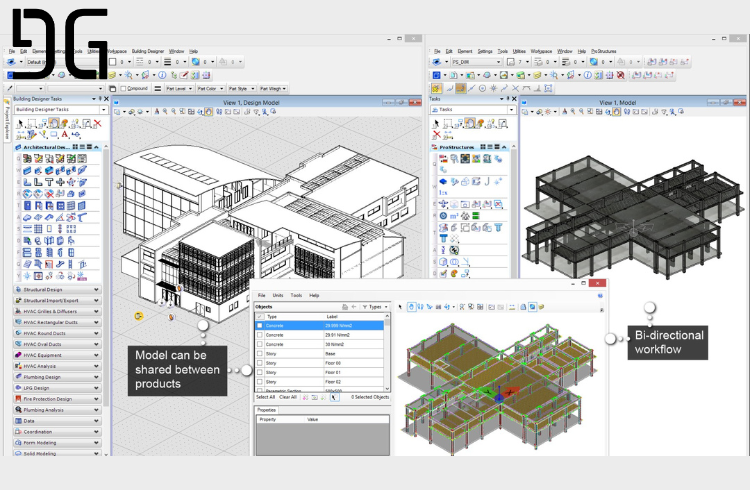
Task: Open the Part Color dropdown
Action: 210,89
